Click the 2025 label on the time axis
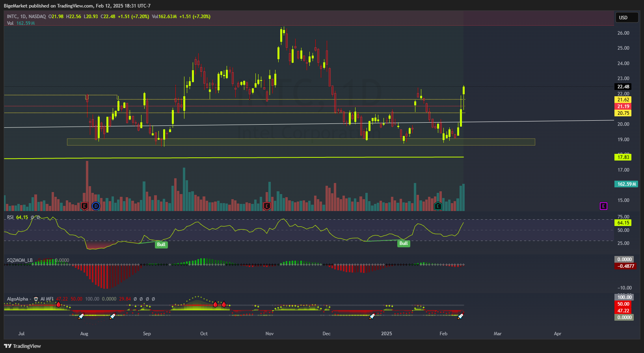Screen dimensions: 644x353 (387, 334)
